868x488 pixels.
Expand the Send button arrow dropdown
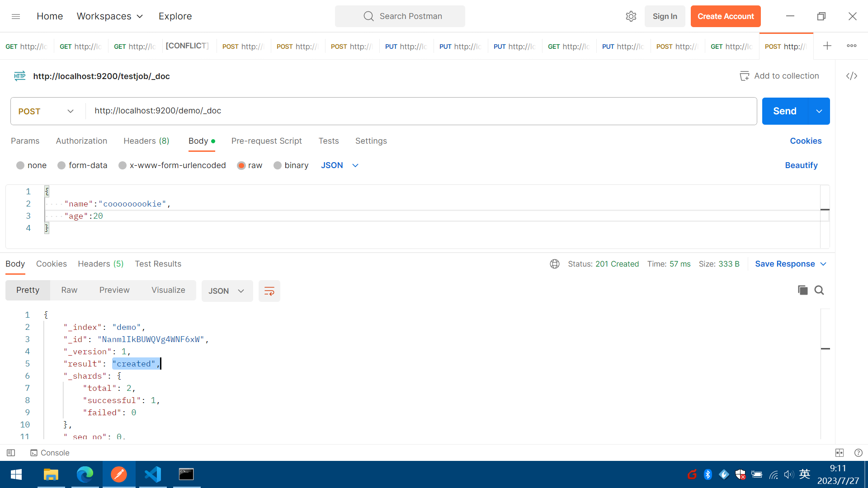pos(819,111)
